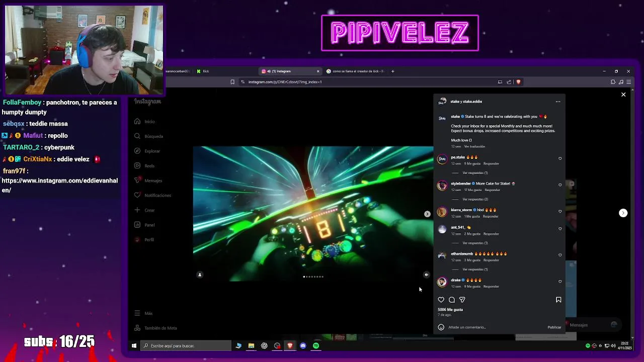644x362 pixels.
Task: Switch to the Kick browser tab
Action: [x=226, y=71]
